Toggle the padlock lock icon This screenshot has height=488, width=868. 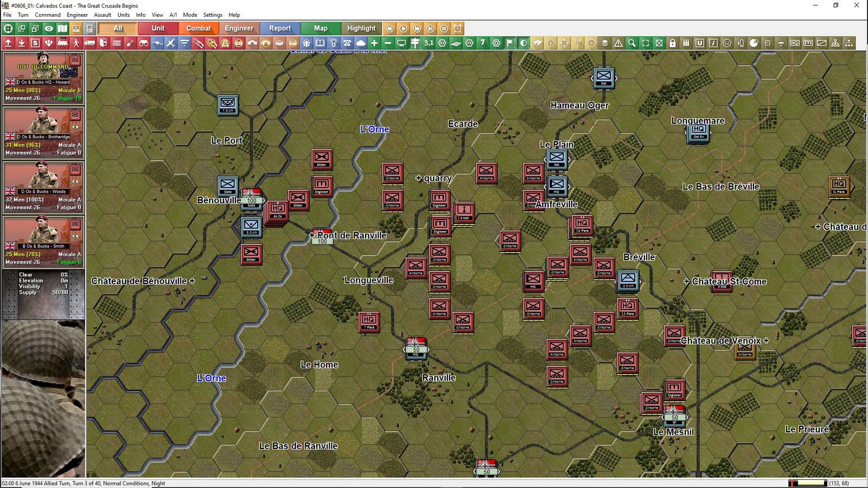point(673,43)
